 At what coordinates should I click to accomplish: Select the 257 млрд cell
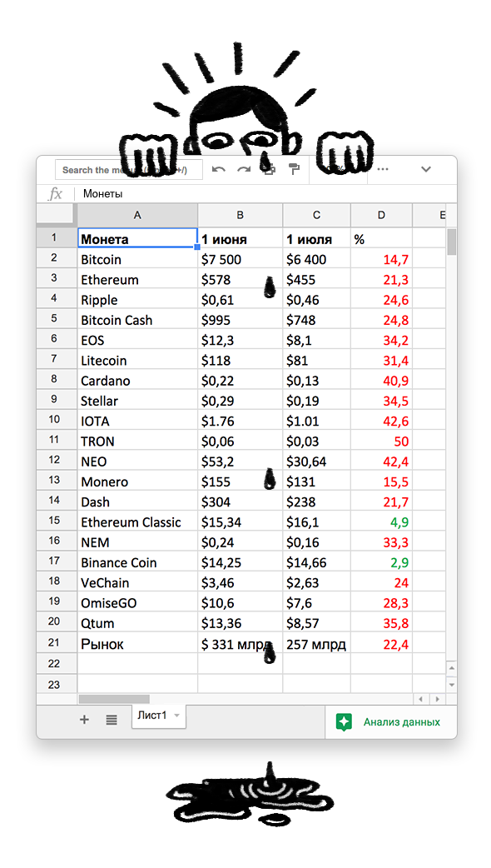point(316,643)
